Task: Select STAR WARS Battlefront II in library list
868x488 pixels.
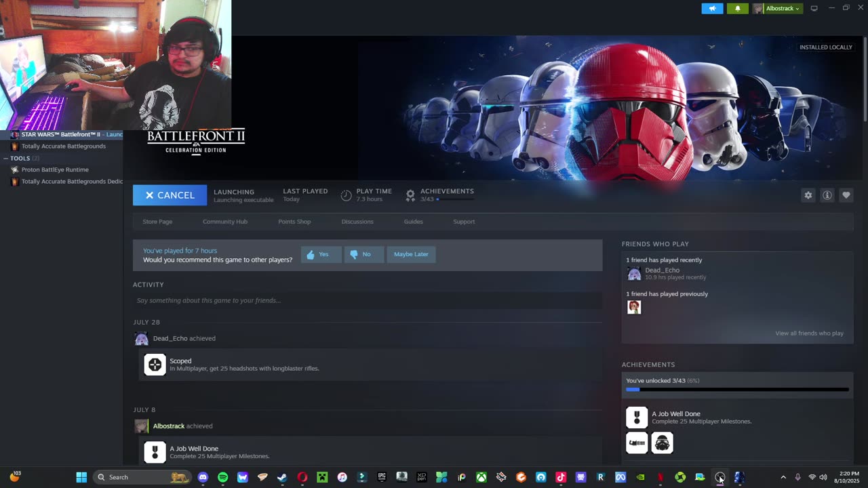Action: [66, 134]
